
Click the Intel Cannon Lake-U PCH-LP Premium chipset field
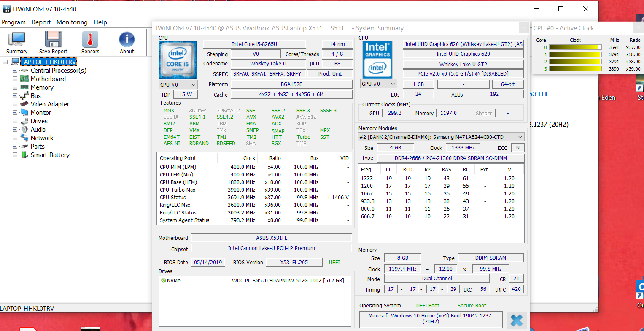pos(272,248)
